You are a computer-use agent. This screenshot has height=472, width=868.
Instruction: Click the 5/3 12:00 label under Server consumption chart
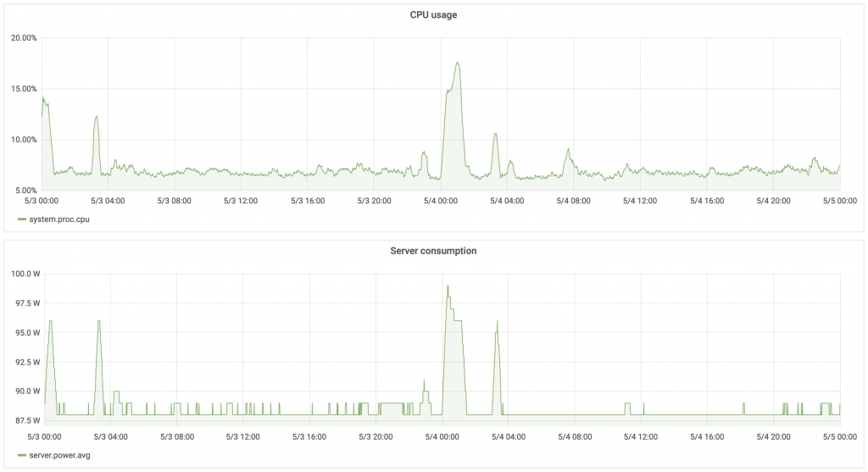click(242, 437)
